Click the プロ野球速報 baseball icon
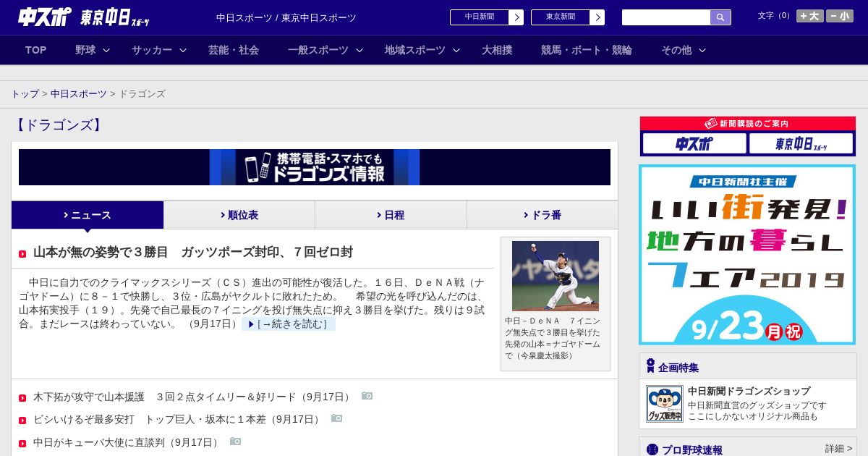 tap(652, 449)
